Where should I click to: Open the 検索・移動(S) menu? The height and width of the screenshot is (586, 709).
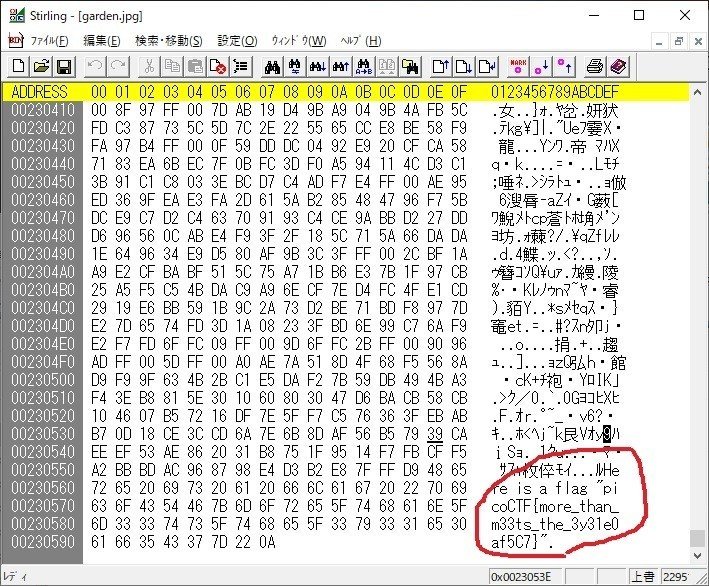point(169,41)
